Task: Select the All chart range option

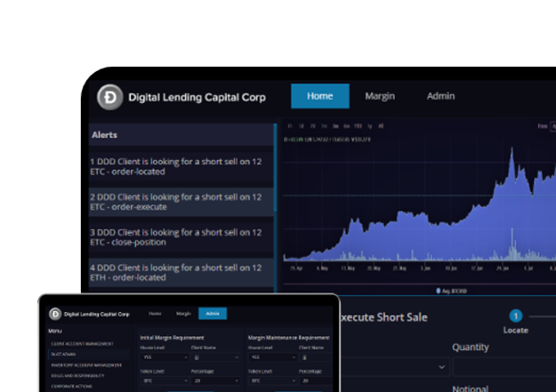Action: tap(381, 126)
